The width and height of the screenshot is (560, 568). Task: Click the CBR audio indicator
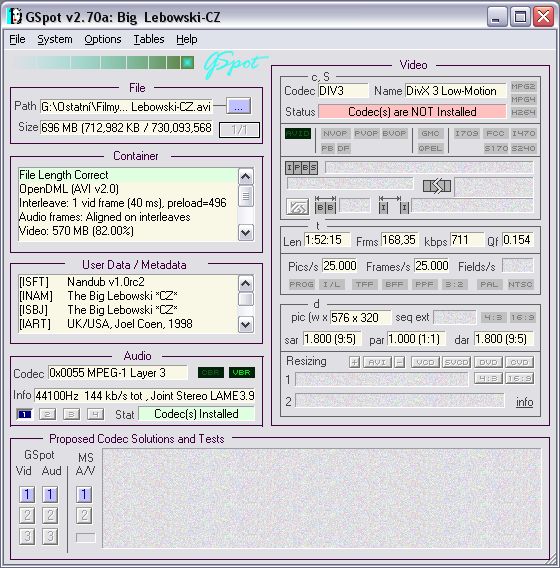click(x=211, y=372)
